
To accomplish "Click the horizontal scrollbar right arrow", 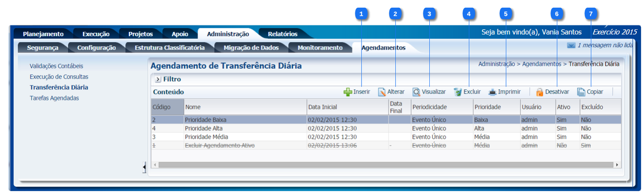I will pos(617,165).
